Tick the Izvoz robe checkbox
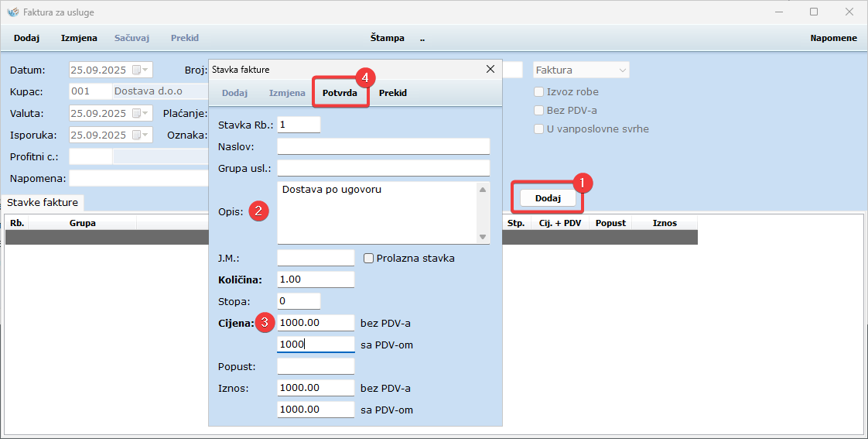Screen dimensions: 868x439 [x=539, y=91]
